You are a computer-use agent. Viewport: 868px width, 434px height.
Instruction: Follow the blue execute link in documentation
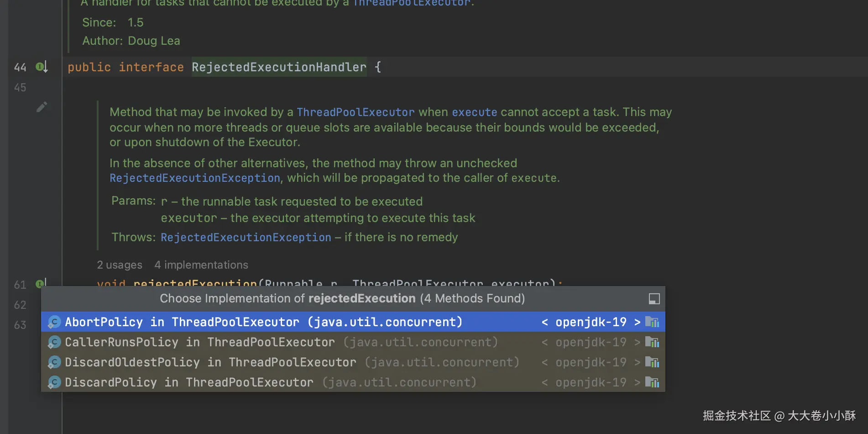pyautogui.click(x=474, y=112)
